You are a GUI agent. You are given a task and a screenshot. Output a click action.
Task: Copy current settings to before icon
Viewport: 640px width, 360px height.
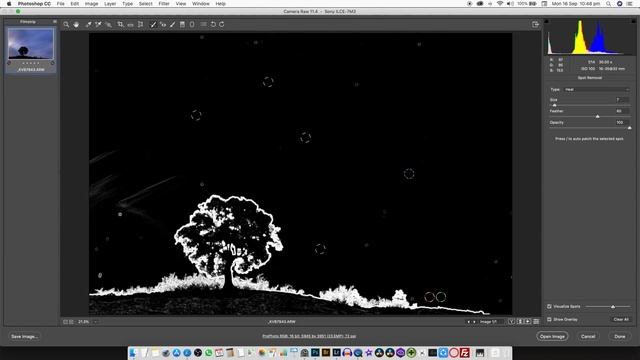coord(528,322)
